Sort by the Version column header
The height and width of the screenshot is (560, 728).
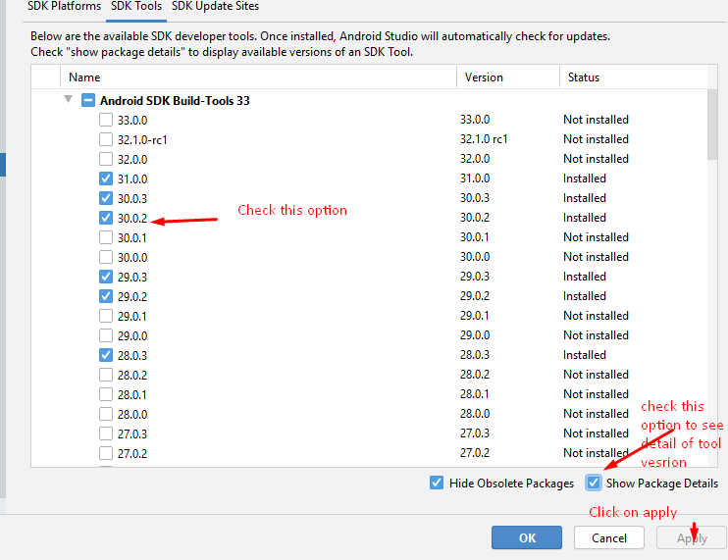point(508,77)
